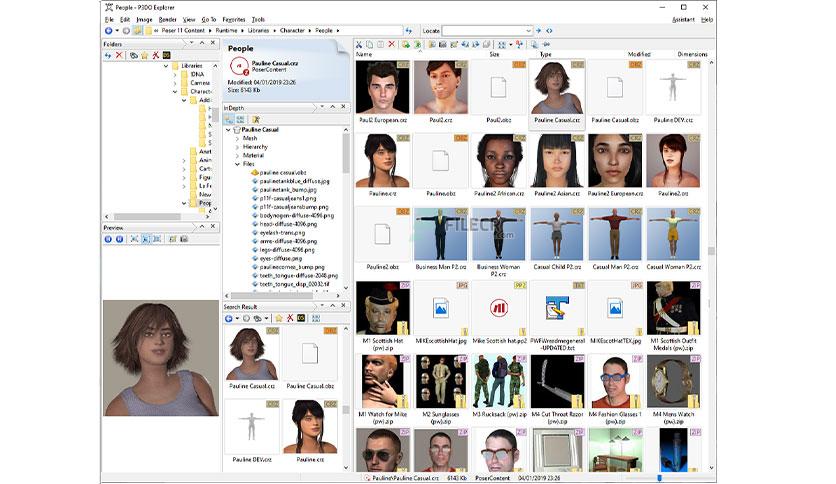Click the InDepth tree horizontal scrollbar

[x=272, y=295]
